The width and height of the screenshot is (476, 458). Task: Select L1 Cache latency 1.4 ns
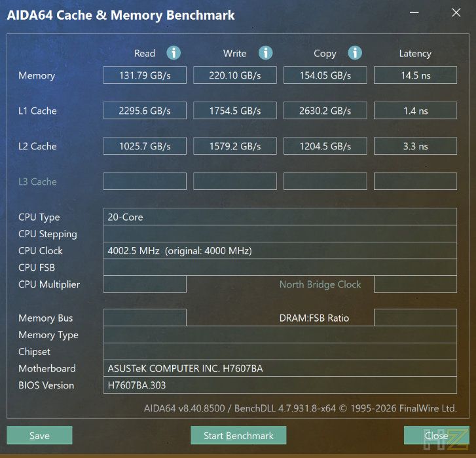pos(415,111)
